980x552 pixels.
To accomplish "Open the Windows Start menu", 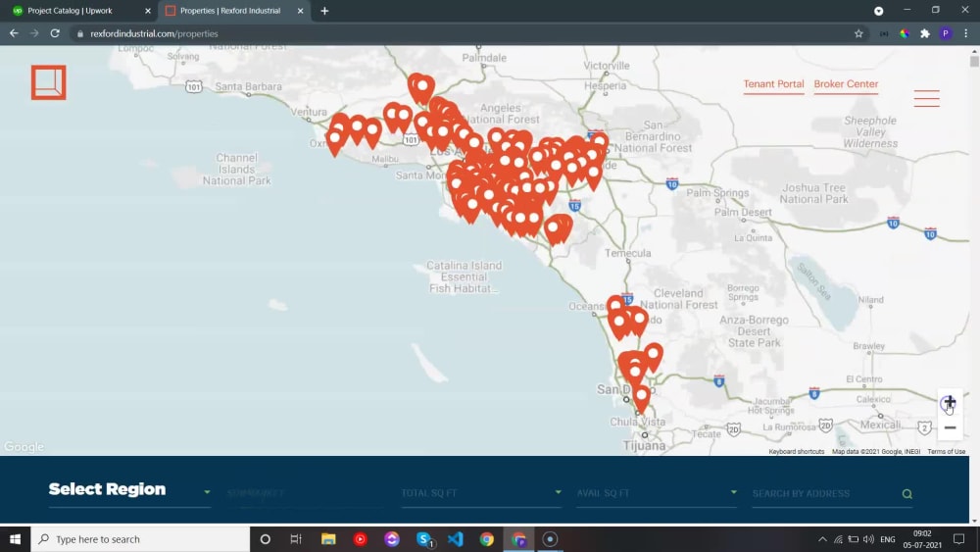I will point(15,539).
